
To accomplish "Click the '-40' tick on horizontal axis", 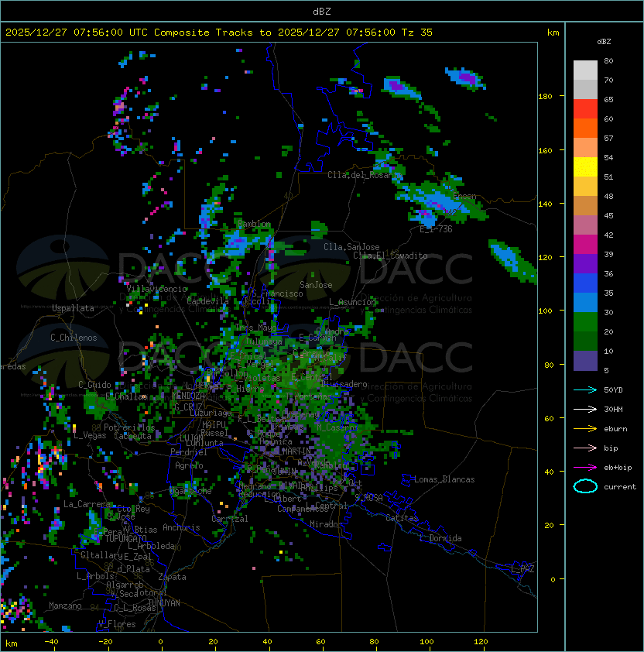I will (x=51, y=642).
